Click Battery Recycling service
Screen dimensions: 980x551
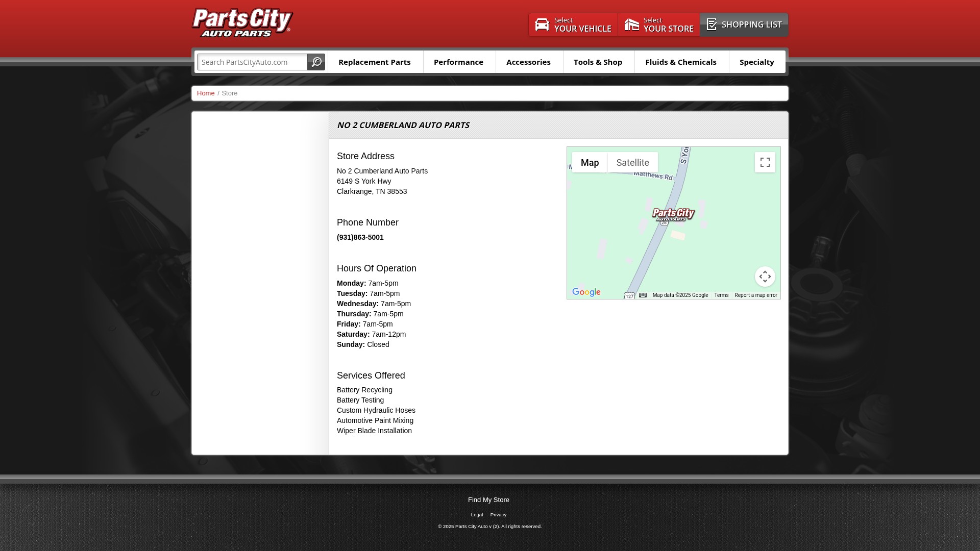click(x=364, y=390)
